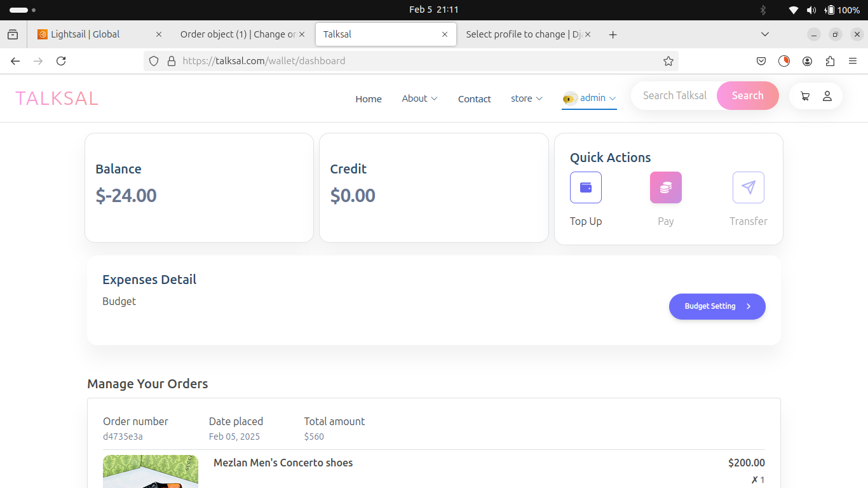The width and height of the screenshot is (868, 488).
Task: Click the battery 100% indicator
Action: (843, 10)
